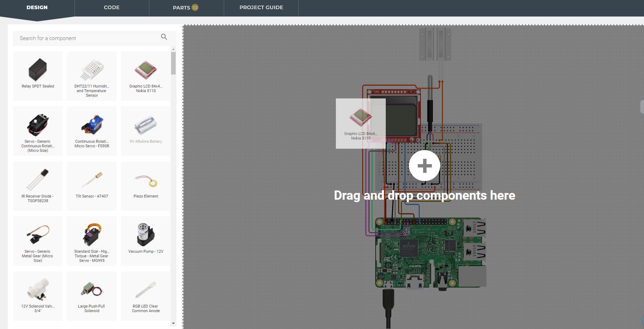644x329 pixels.
Task: Choose the Vacuum Pump 12V component
Action: coord(145,241)
